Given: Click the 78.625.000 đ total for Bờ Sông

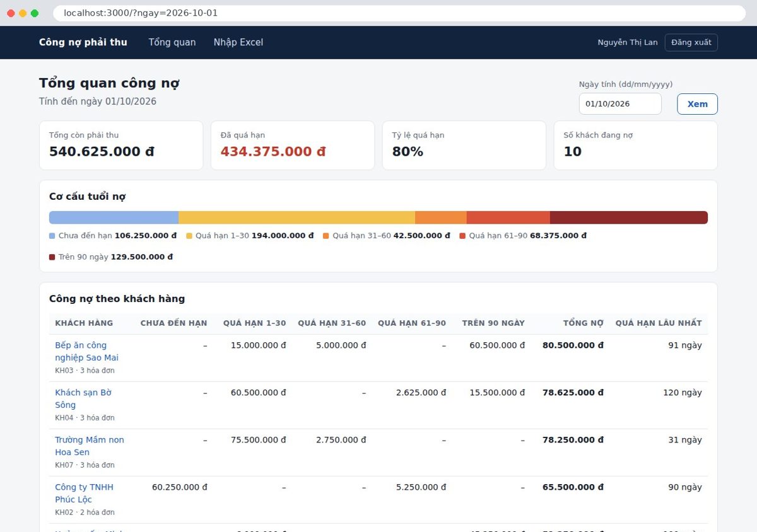Looking at the screenshot, I should (573, 393).
